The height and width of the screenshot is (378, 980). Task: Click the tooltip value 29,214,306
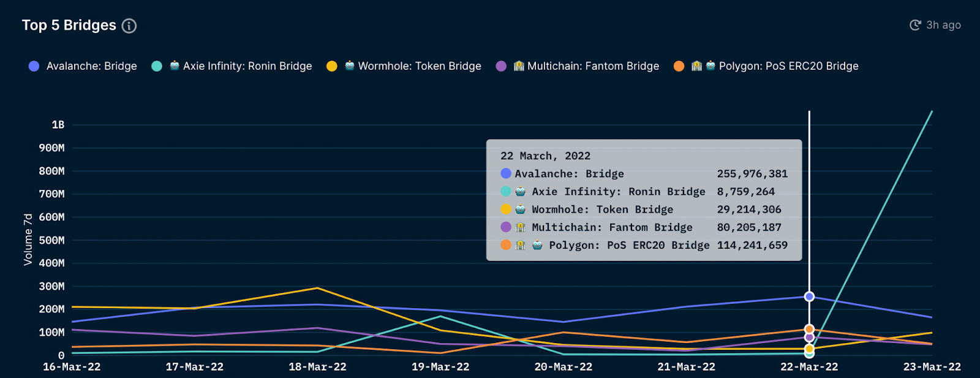[749, 210]
